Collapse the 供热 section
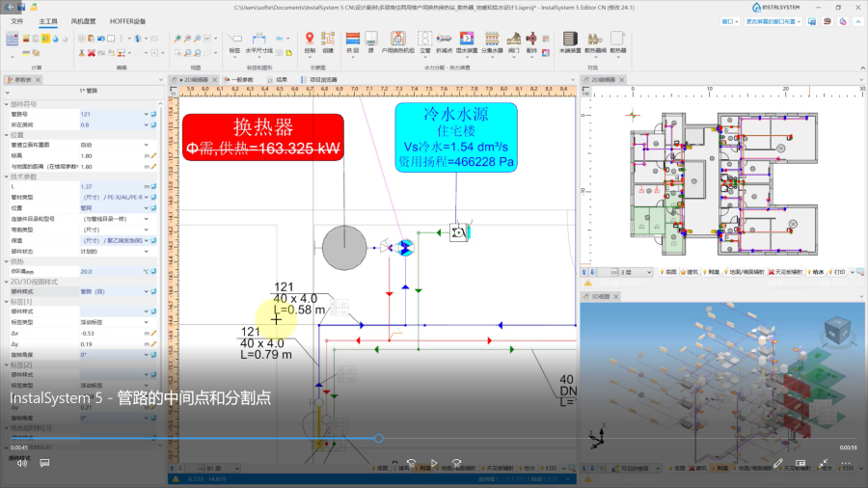 coord(7,261)
